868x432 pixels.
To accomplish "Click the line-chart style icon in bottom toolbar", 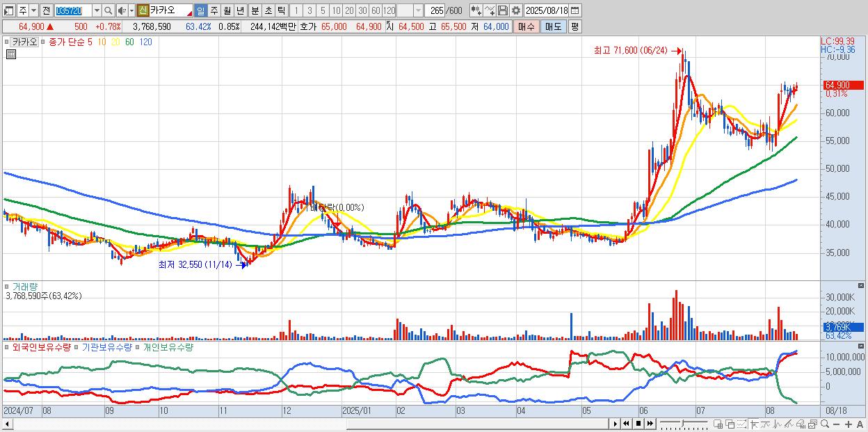I will pyautogui.click(x=766, y=424).
